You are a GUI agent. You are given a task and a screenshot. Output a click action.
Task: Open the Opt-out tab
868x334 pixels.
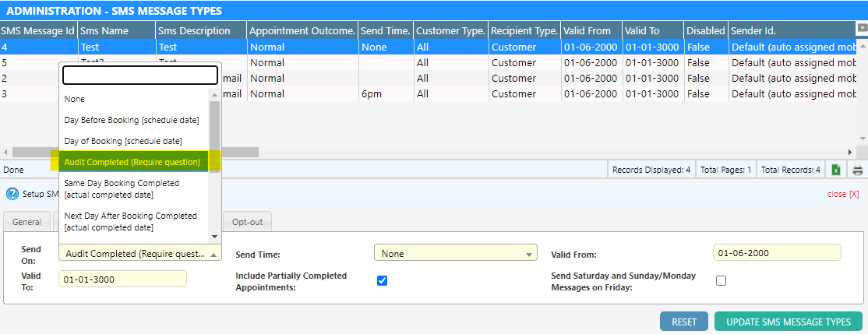247,222
